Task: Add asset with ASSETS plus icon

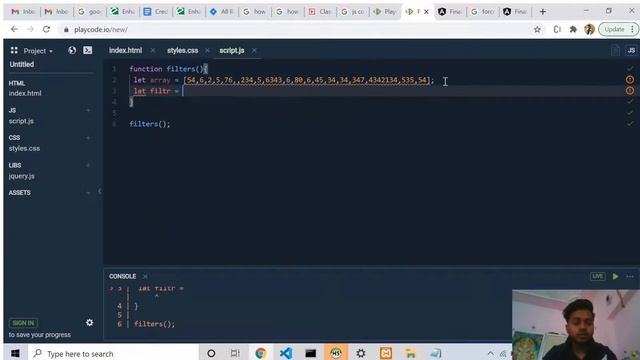Action: point(88,193)
